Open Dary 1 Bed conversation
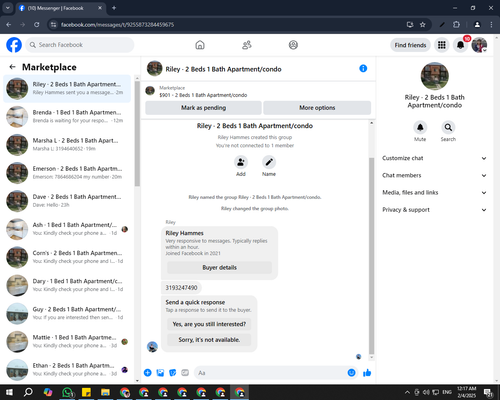Image resolution: width=500 pixels, height=400 pixels. point(67,285)
